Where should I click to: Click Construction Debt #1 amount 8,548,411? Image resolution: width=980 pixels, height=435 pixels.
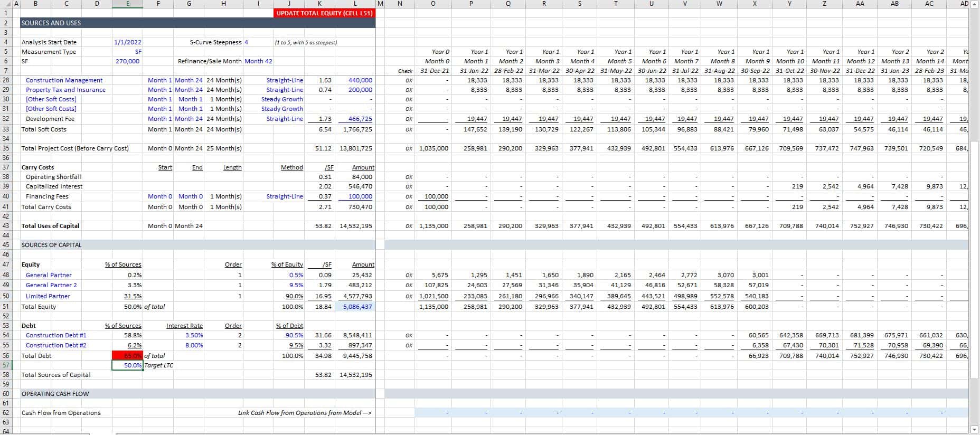pyautogui.click(x=357, y=335)
